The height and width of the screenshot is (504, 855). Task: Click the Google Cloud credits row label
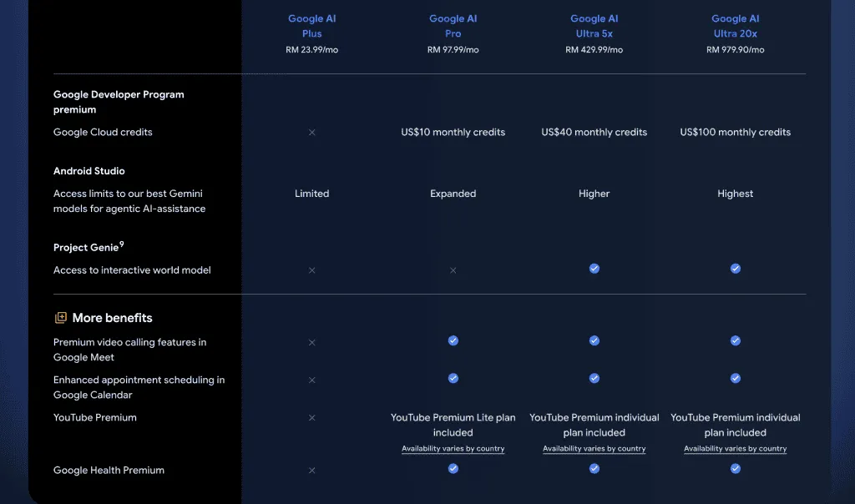point(103,133)
